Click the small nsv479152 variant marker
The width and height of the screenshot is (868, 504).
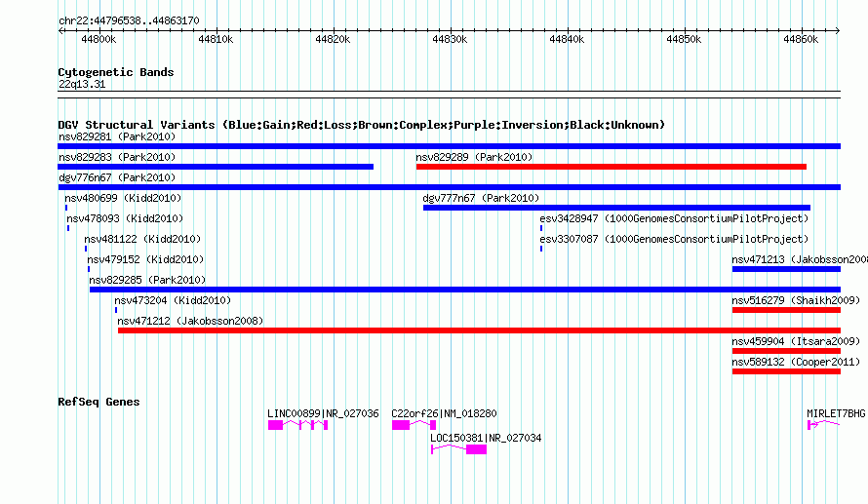tap(89, 269)
